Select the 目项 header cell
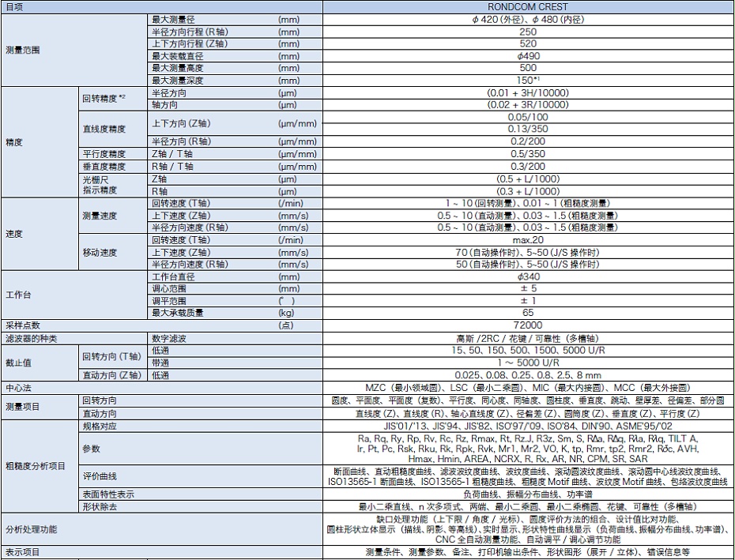Screen dimensions: 735x560 [16, 6]
